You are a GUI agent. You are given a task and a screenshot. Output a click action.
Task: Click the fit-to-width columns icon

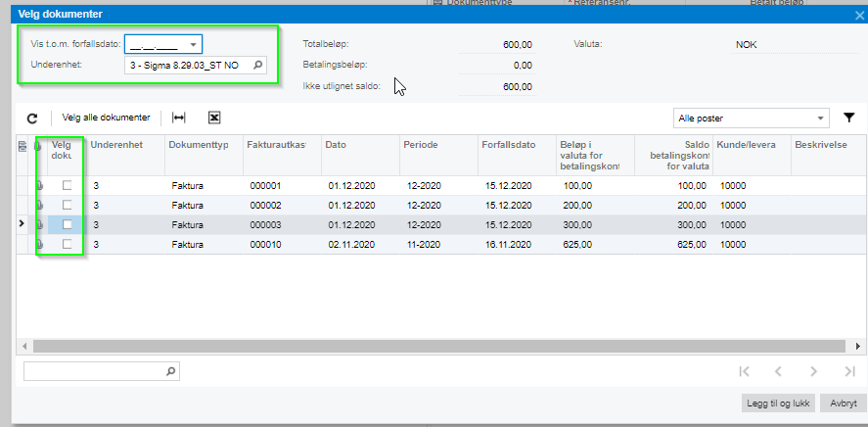(178, 118)
